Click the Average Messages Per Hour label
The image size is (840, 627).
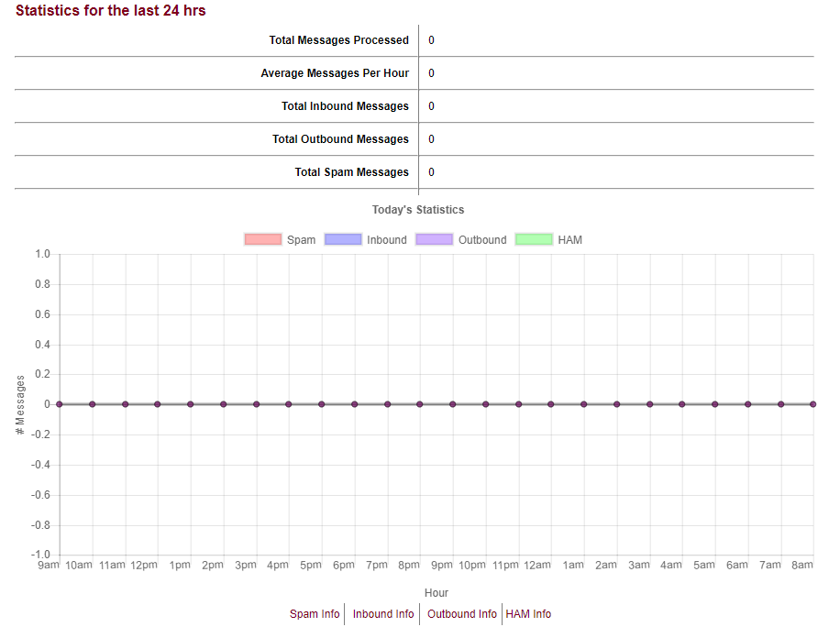point(335,73)
